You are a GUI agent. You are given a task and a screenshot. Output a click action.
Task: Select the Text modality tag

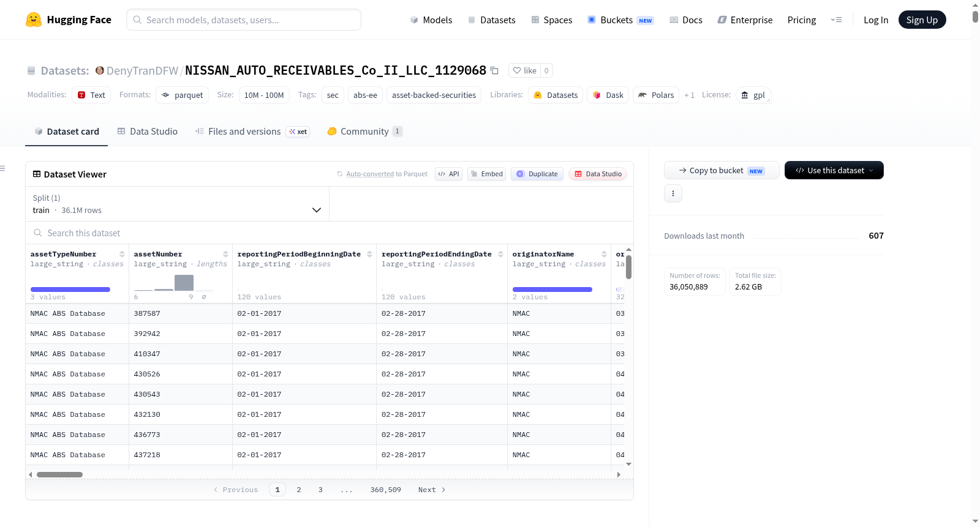(91, 95)
